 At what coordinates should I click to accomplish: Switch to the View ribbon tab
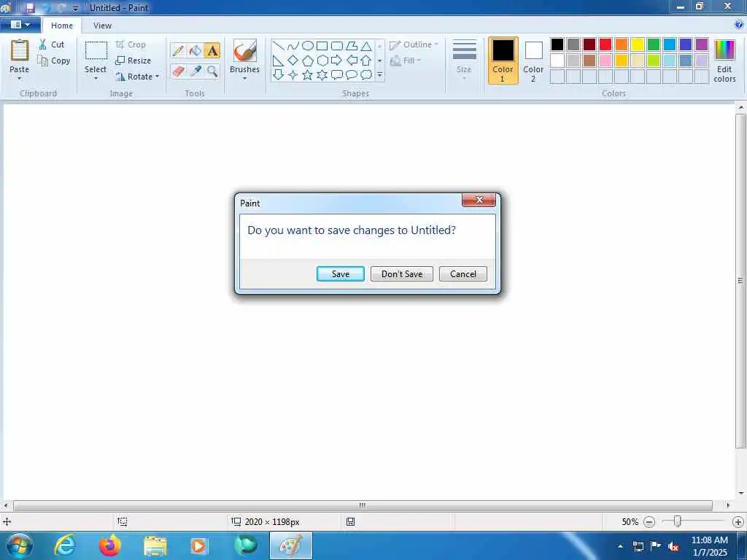[102, 26]
